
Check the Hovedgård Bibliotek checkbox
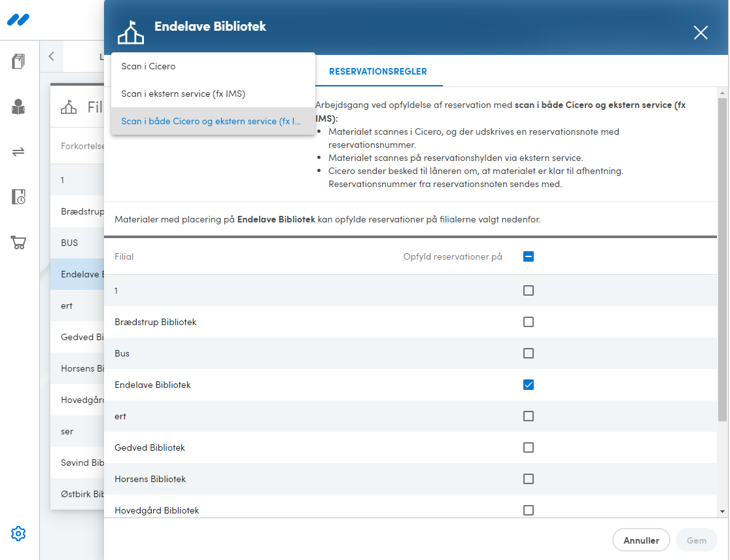click(x=529, y=511)
